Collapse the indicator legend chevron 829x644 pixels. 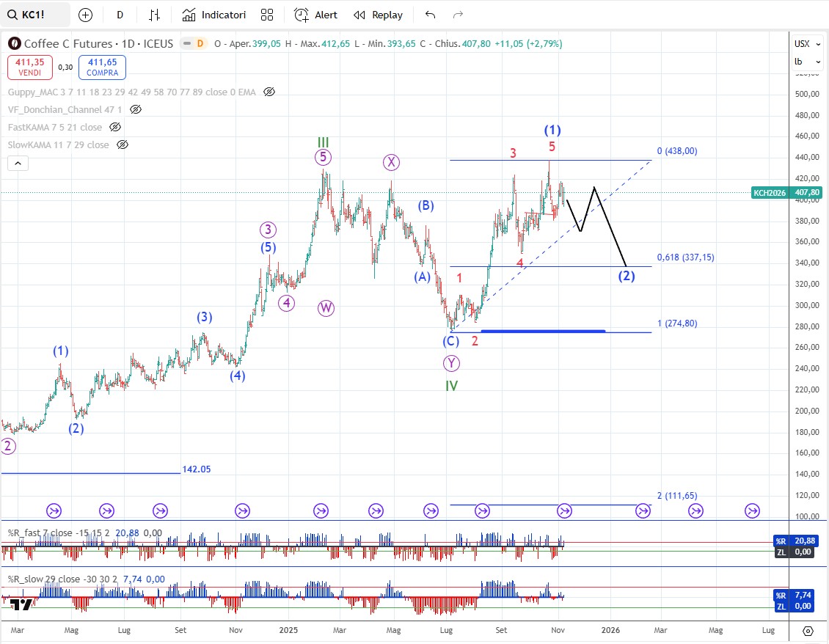tap(18, 164)
